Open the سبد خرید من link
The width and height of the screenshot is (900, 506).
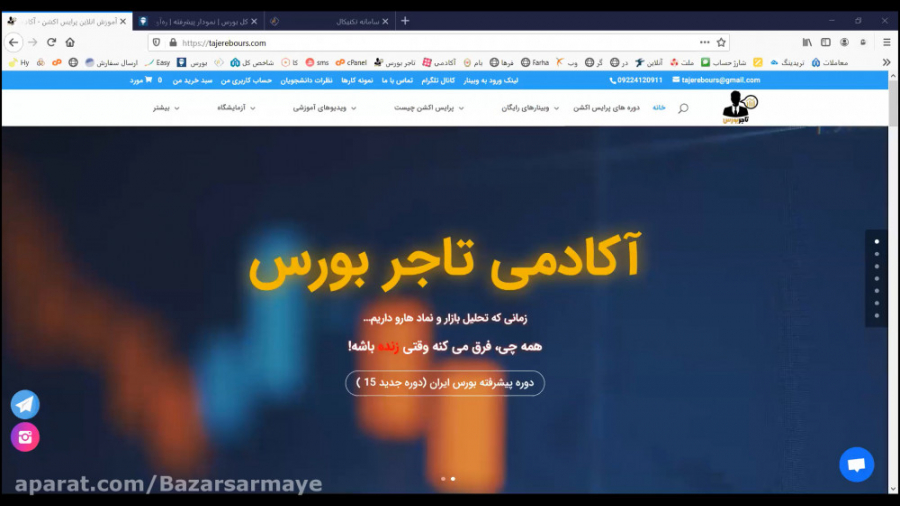coord(192,80)
